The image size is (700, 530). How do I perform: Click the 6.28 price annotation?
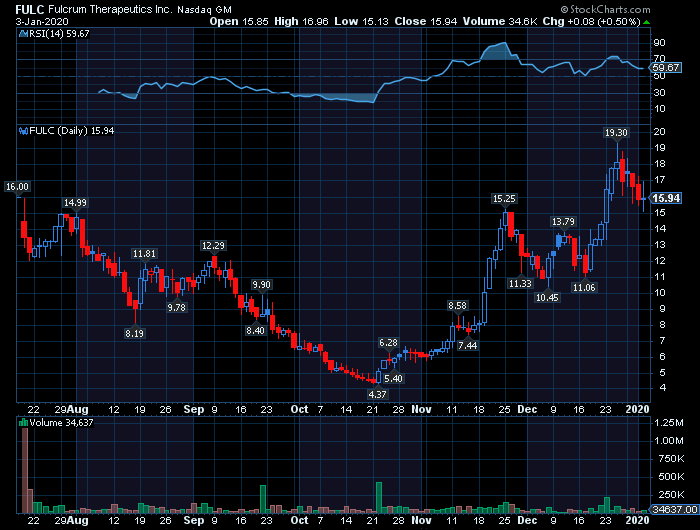click(388, 342)
